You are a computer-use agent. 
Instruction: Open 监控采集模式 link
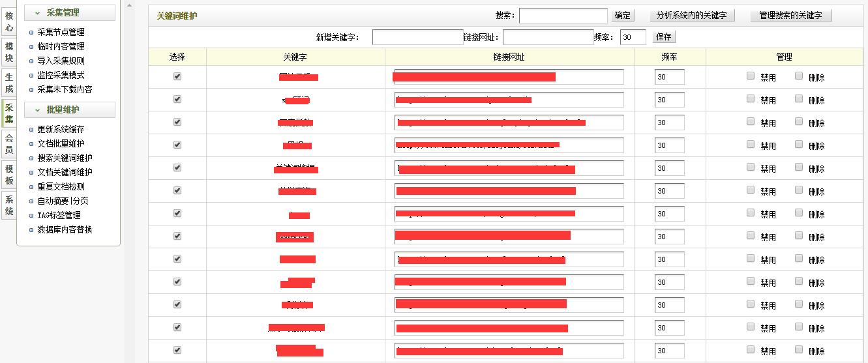61,75
